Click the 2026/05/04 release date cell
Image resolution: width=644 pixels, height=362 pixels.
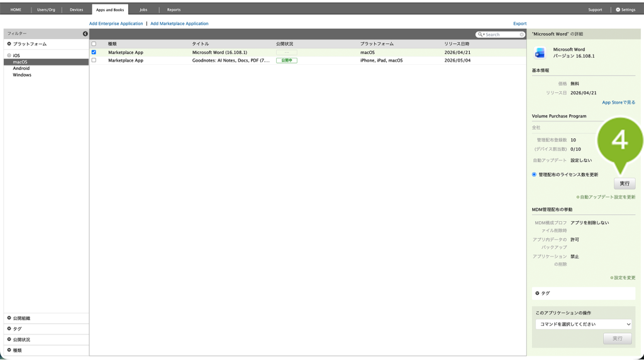point(457,60)
